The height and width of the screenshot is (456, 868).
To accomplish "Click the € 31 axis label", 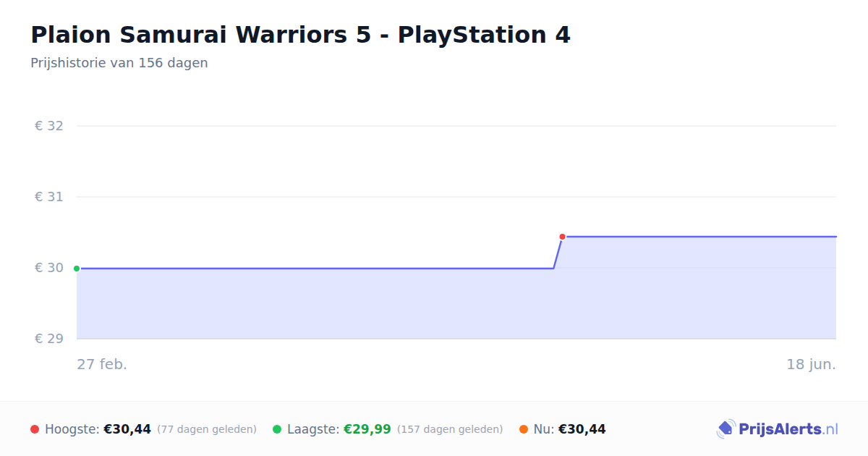I will [49, 197].
